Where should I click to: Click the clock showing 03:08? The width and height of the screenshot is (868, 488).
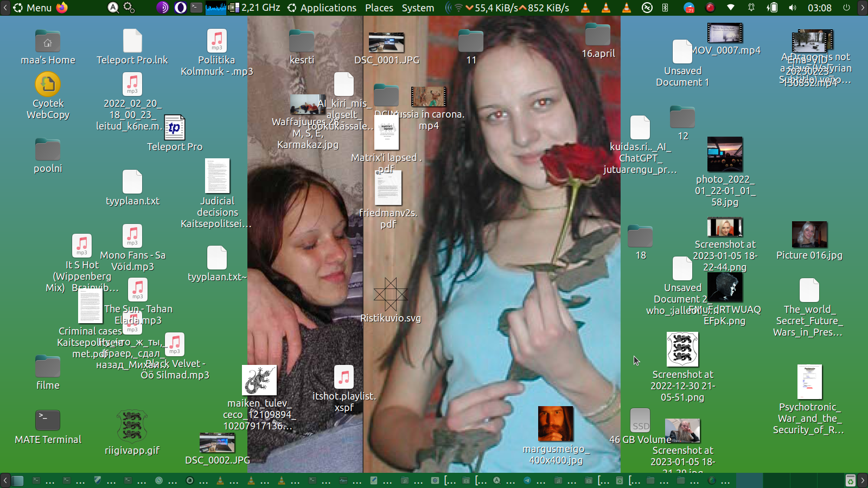[819, 8]
